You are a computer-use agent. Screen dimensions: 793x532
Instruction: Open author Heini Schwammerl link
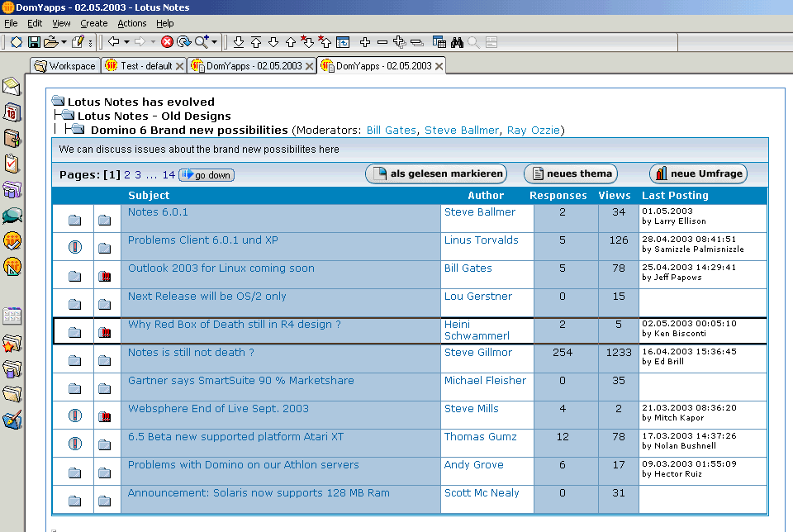pyautogui.click(x=477, y=330)
